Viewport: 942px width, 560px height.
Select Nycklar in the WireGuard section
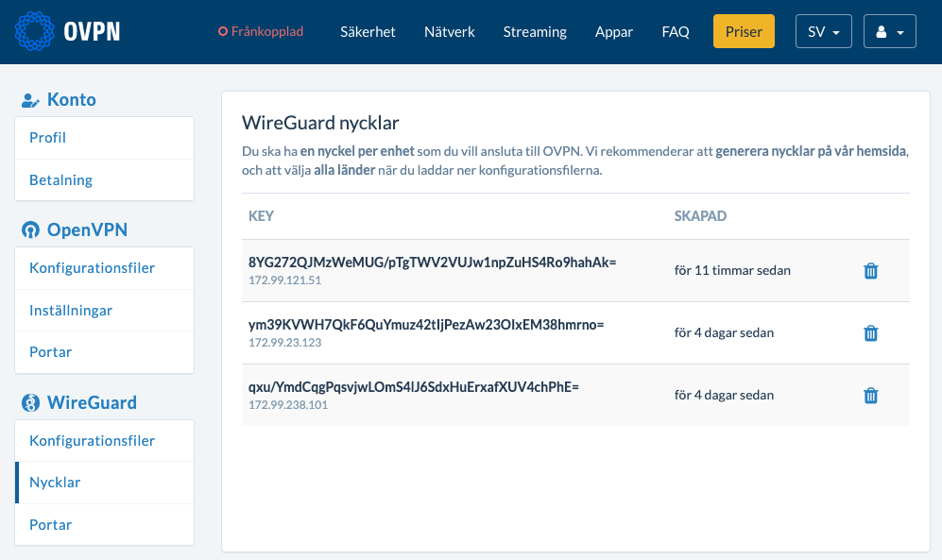pos(105,483)
